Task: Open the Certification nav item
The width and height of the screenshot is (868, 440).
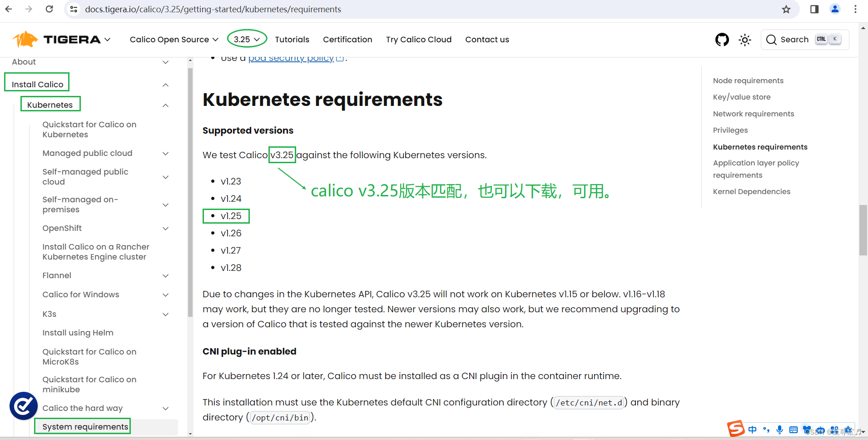Action: pyautogui.click(x=347, y=40)
